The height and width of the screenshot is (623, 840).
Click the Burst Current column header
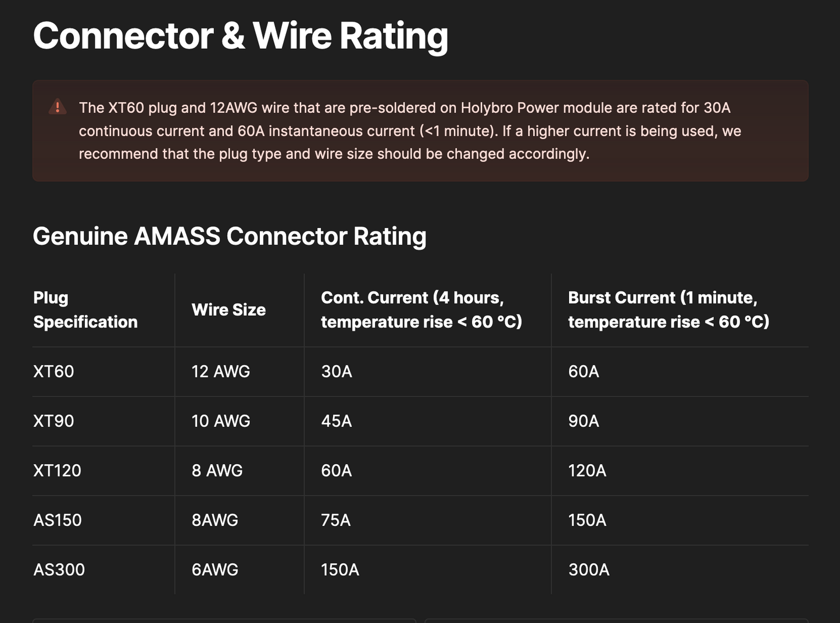coord(669,309)
